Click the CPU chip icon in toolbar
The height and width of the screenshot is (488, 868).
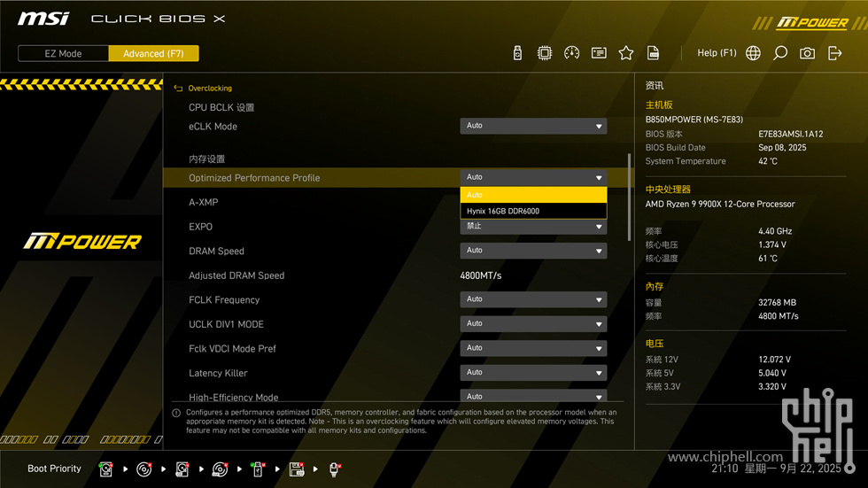[x=544, y=53]
